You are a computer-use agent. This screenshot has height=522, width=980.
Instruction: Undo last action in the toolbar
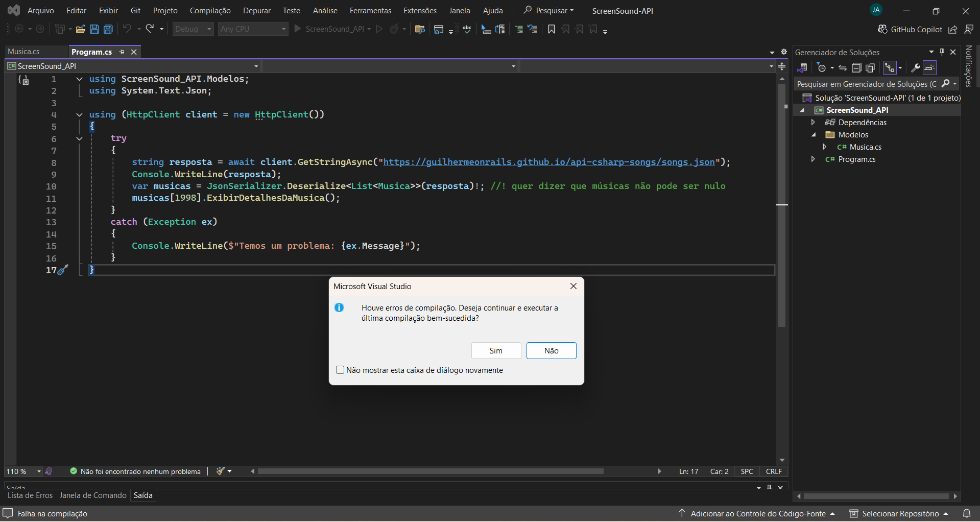[127, 29]
